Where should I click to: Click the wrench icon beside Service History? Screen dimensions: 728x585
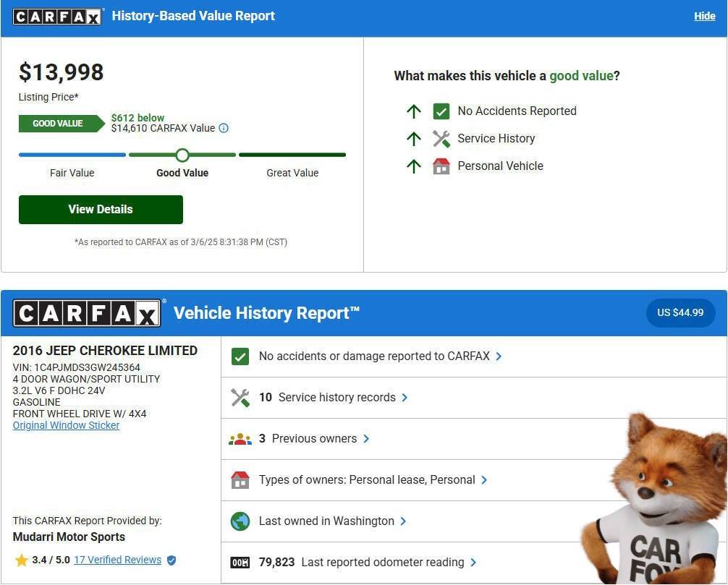(441, 139)
